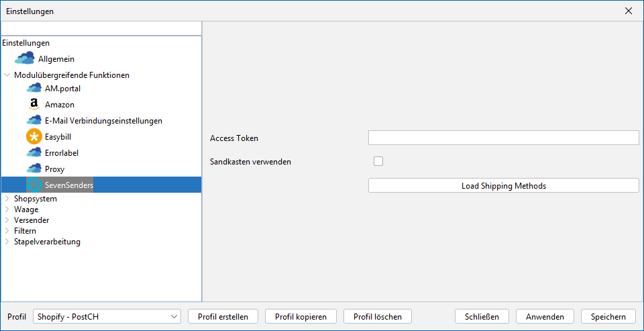This screenshot has width=644, height=331.
Task: Focus the Access Token input field
Action: [503, 138]
